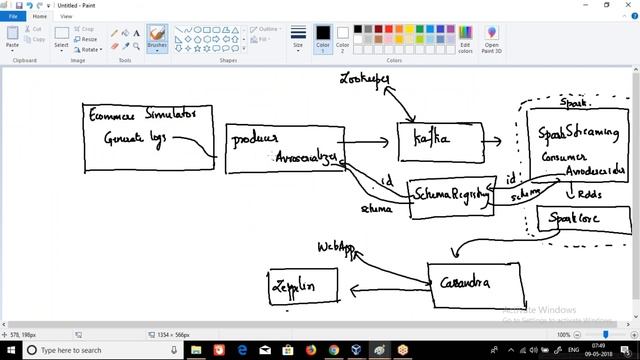Click the Brushes tool icon
This screenshot has width=640, height=360.
[x=157, y=33]
